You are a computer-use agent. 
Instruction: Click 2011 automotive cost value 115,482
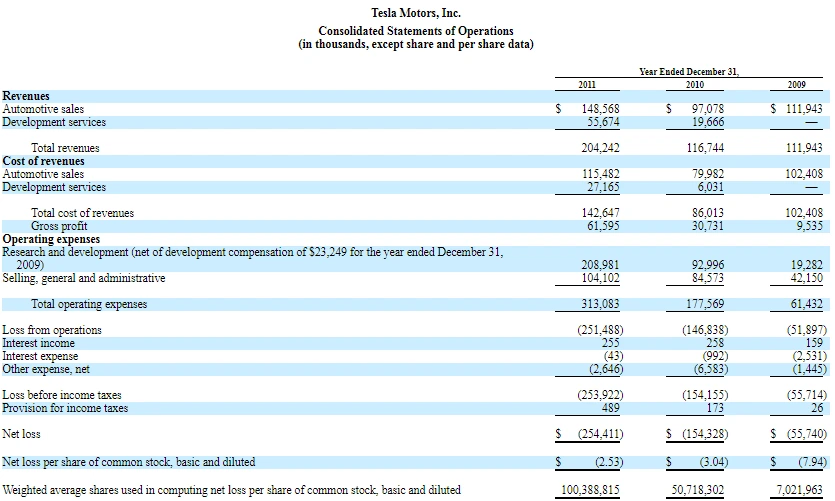click(601, 174)
